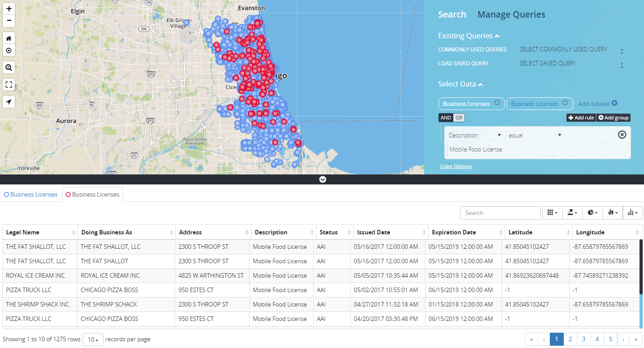Open the equal operator dropdown
Viewport: 644px width, 348px height.
point(534,135)
